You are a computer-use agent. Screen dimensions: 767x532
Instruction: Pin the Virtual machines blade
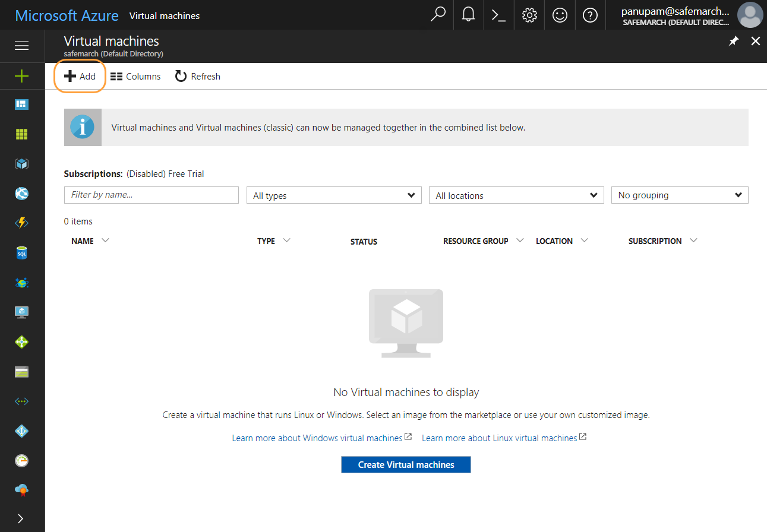(x=733, y=41)
